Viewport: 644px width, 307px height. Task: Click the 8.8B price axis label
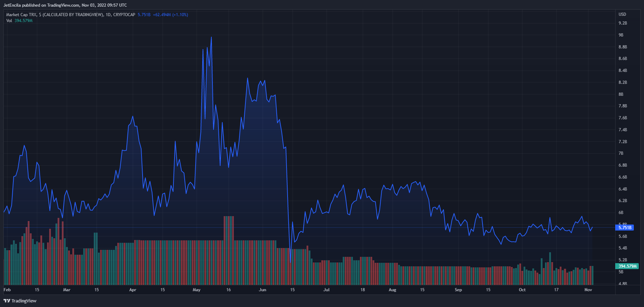[x=623, y=47]
